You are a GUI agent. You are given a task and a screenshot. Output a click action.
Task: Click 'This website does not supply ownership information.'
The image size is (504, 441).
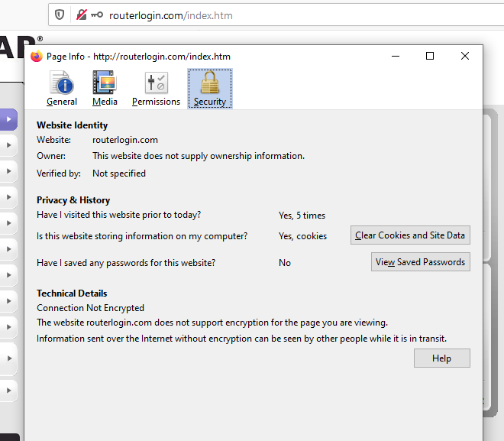(x=199, y=156)
